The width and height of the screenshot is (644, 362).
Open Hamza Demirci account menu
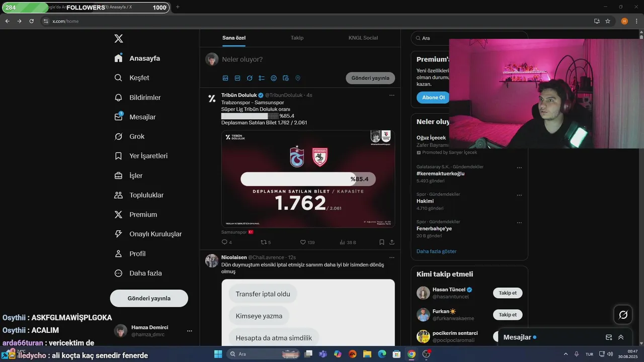pos(154,330)
